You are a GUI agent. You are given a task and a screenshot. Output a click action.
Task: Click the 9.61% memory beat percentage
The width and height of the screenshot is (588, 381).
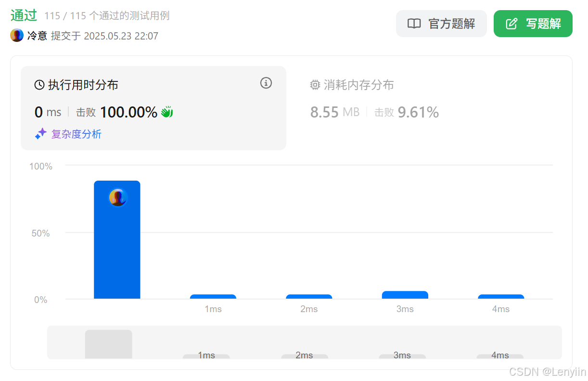[418, 112]
